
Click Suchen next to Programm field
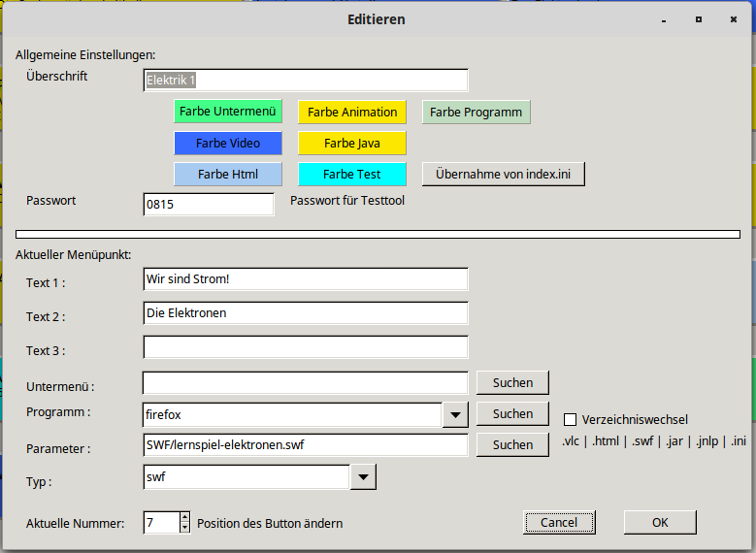[x=512, y=413]
